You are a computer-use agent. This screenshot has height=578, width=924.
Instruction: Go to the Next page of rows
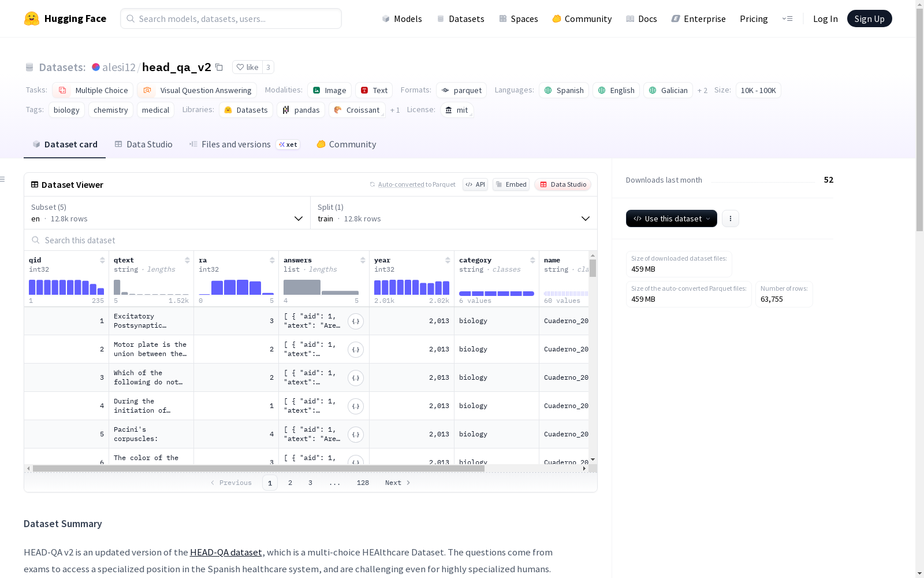coord(398,483)
